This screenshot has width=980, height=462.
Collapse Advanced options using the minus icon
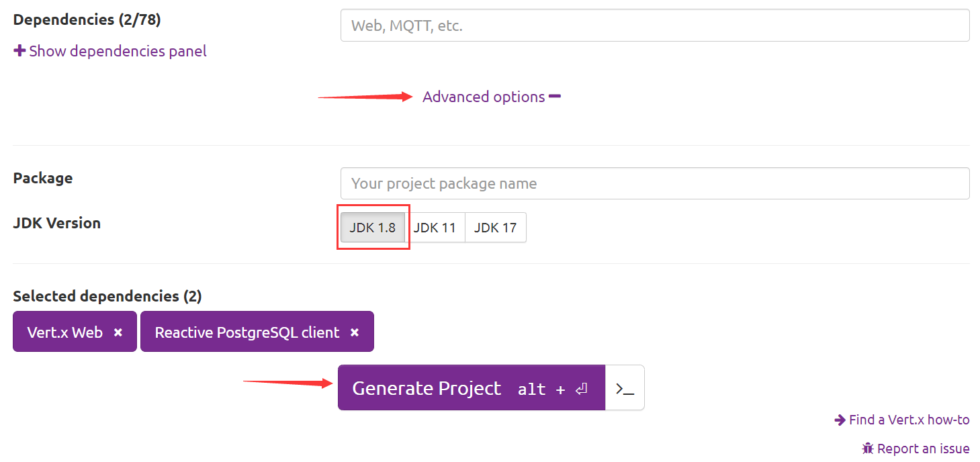point(555,97)
